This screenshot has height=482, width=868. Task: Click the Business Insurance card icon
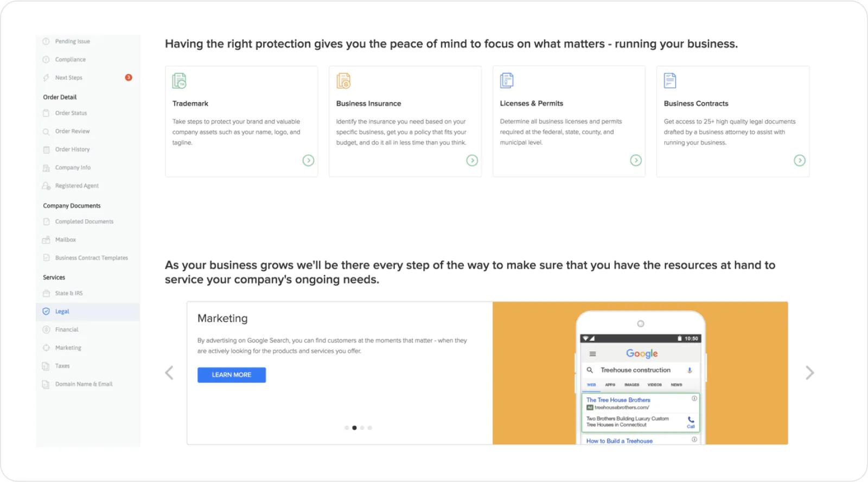(x=343, y=81)
